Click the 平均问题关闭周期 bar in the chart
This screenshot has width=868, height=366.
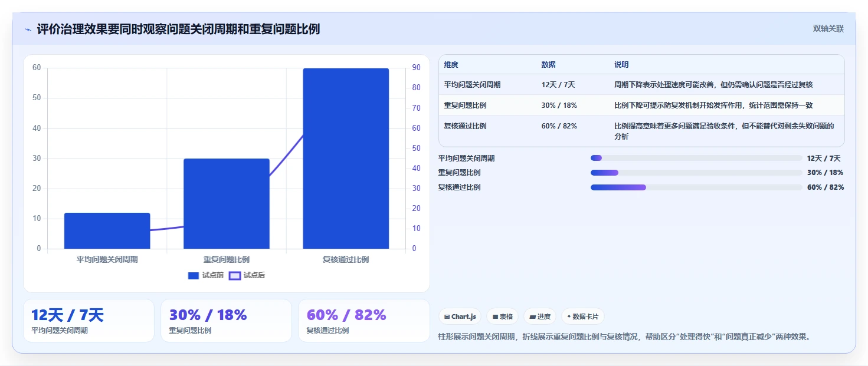[107, 230]
